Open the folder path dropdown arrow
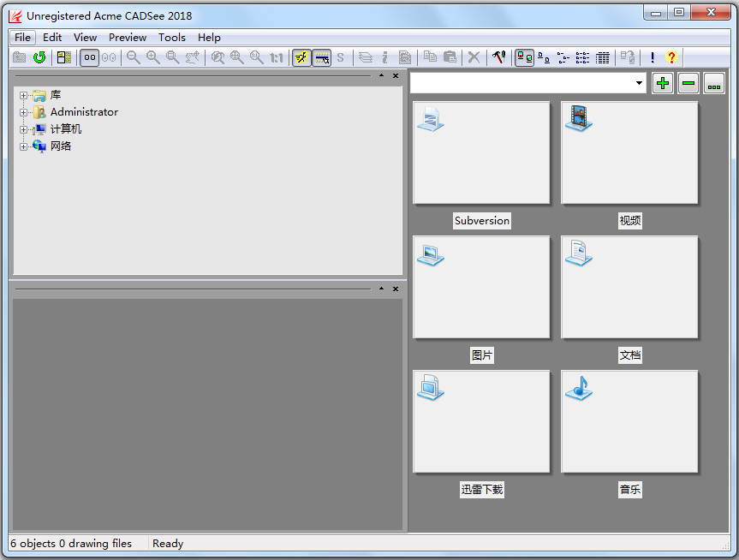 639,83
